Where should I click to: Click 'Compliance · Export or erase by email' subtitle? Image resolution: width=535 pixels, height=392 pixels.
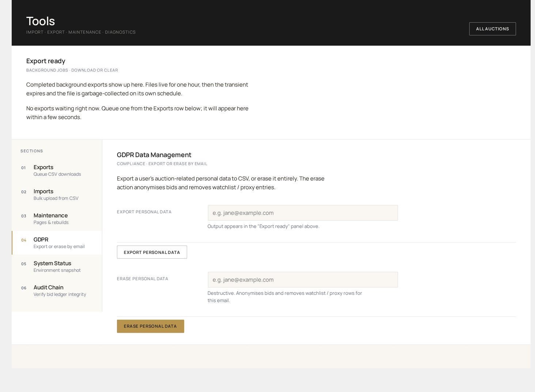162,164
